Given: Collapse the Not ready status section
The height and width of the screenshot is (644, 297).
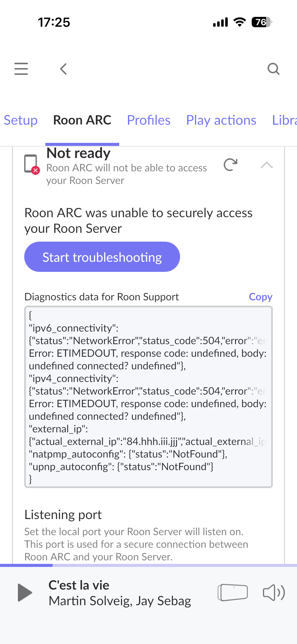Looking at the screenshot, I should 267,165.
